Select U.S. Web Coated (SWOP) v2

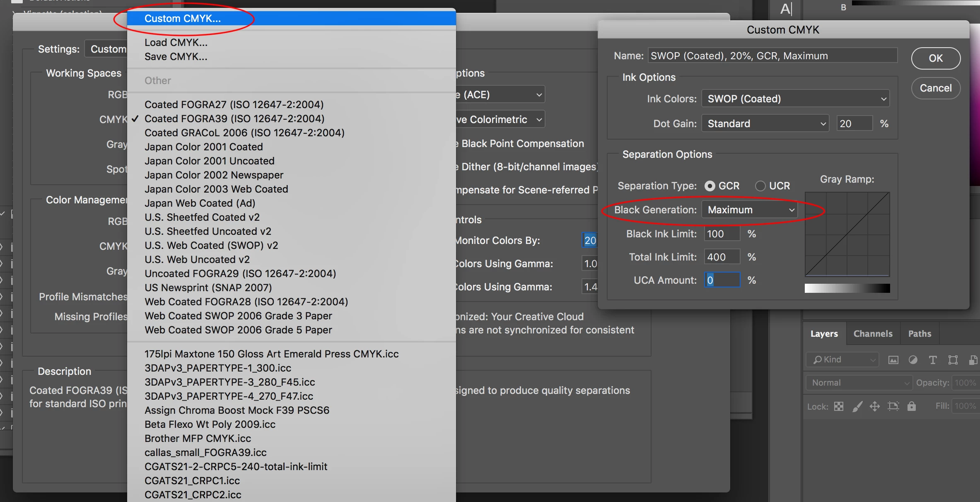tap(211, 246)
